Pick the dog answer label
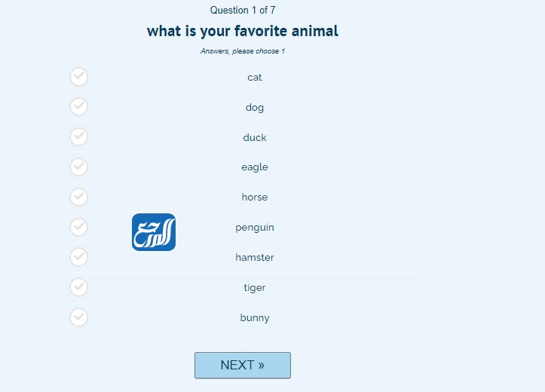Image resolution: width=545 pixels, height=392 pixels. [255, 107]
